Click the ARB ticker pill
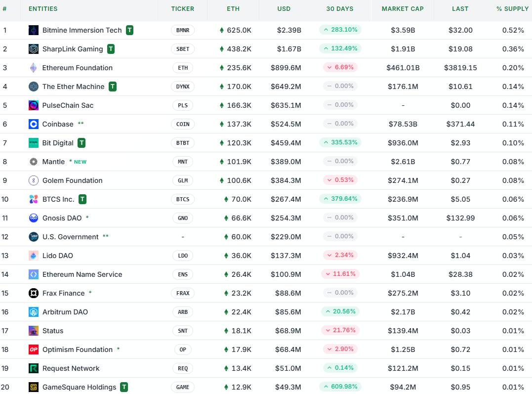This screenshot has width=532, height=394. coord(183,312)
